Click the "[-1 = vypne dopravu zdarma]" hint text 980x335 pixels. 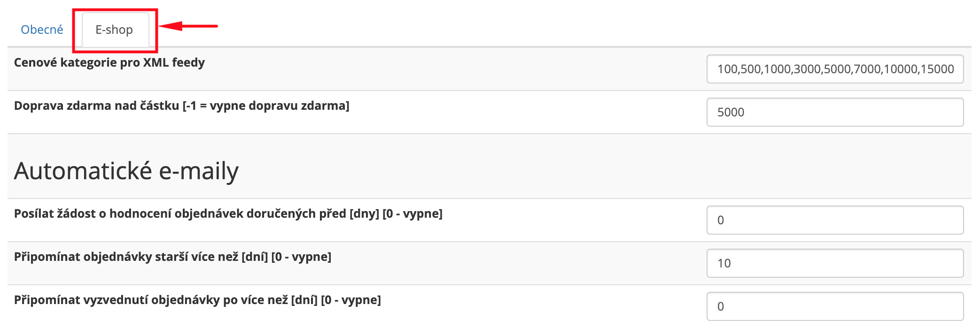tap(266, 106)
